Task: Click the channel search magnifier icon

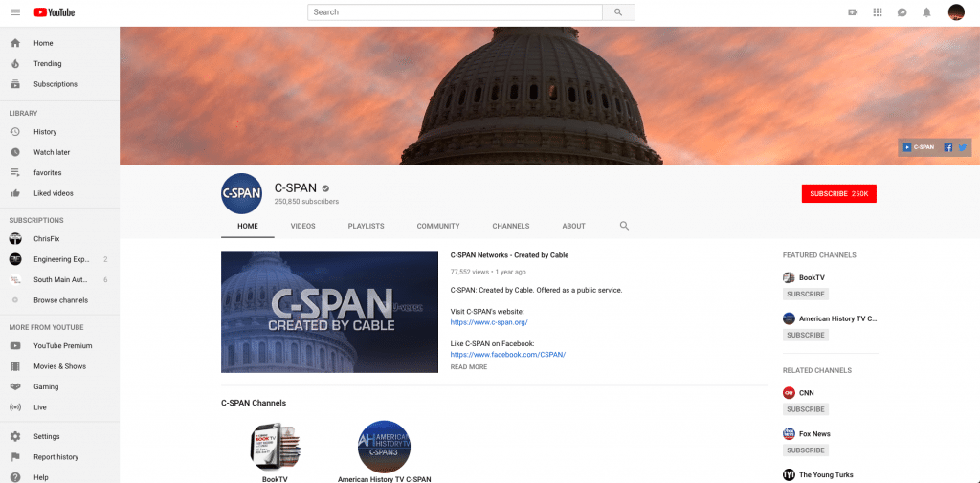Action: click(624, 226)
